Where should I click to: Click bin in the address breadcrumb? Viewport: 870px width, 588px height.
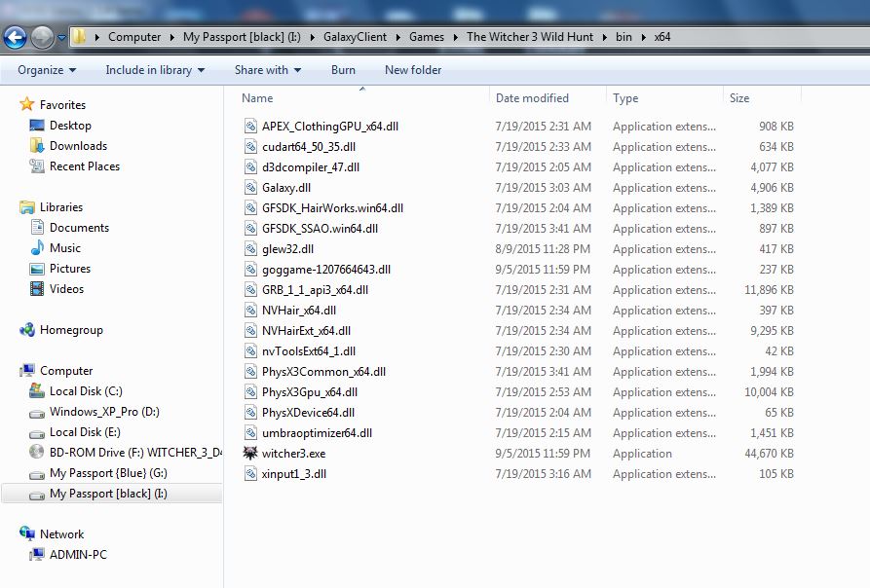624,37
